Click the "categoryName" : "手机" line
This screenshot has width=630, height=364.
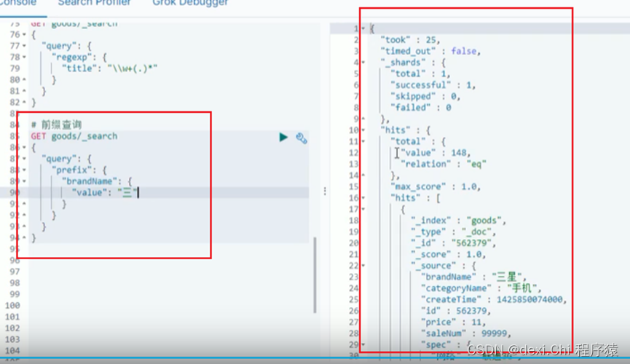pyautogui.click(x=481, y=288)
